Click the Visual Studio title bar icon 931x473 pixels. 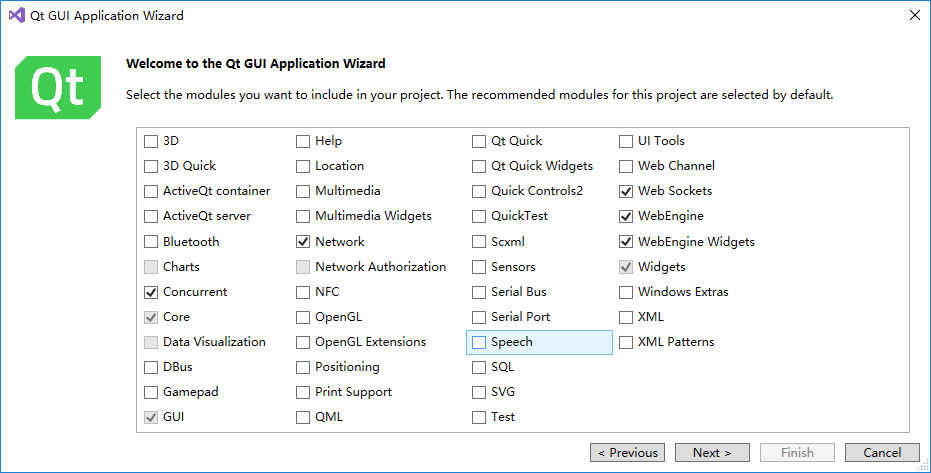pyautogui.click(x=17, y=15)
